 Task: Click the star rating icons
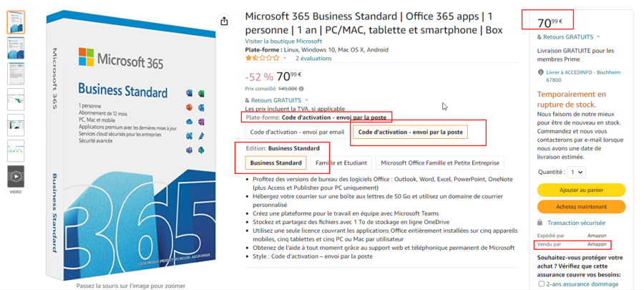pyautogui.click(x=263, y=58)
